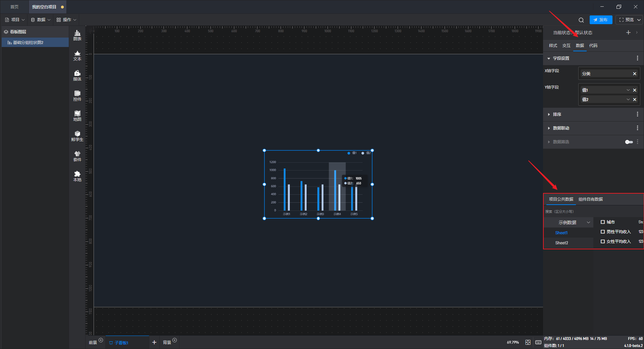Screen dimensions: 644x349
Task: Expand the 值1 field dropdown arrow
Action: tap(628, 90)
